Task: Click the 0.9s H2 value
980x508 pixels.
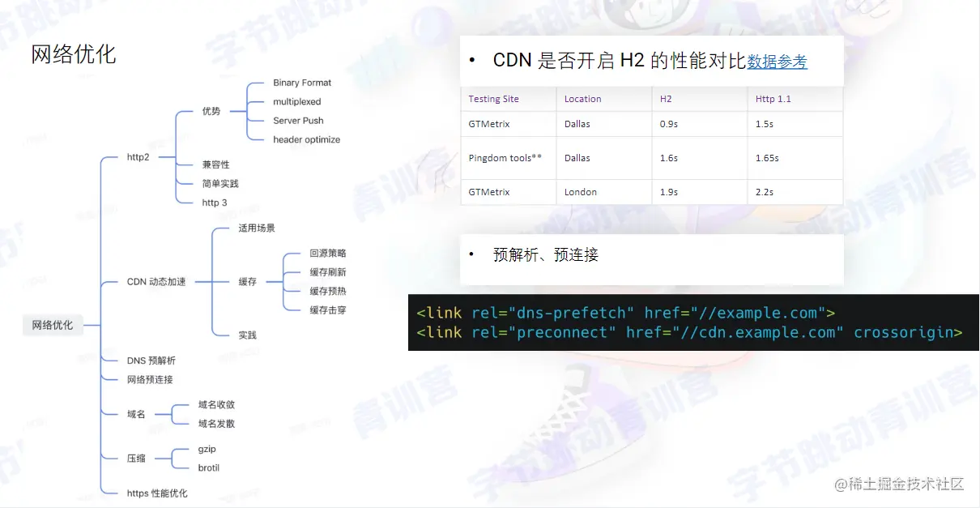Action: (669, 124)
